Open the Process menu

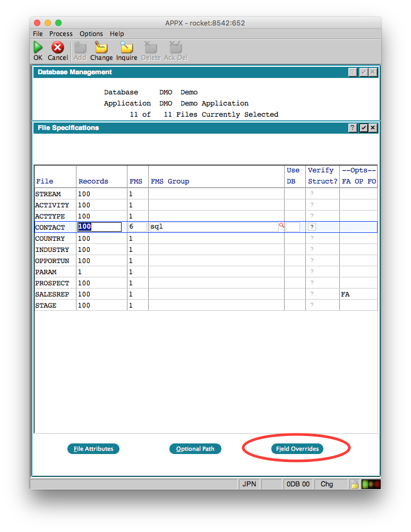coord(61,33)
